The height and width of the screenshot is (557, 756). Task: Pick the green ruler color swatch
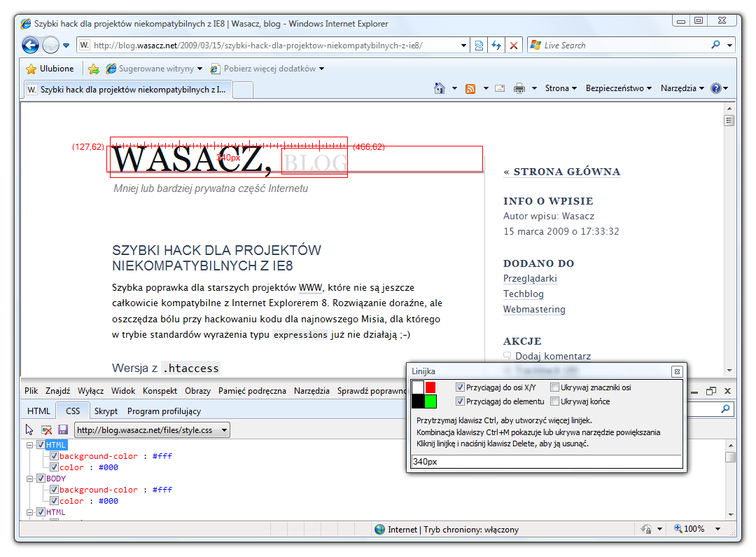point(430,401)
